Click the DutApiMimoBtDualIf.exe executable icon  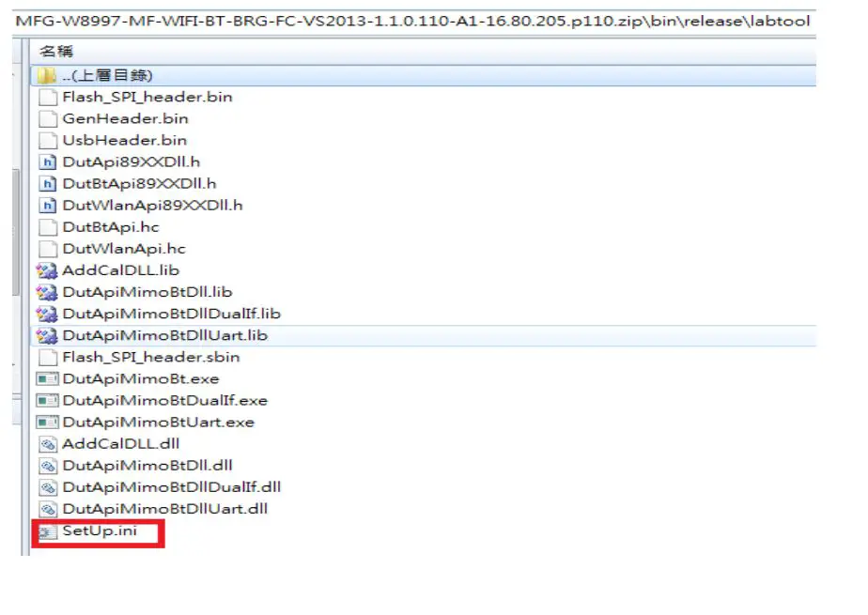(x=48, y=400)
